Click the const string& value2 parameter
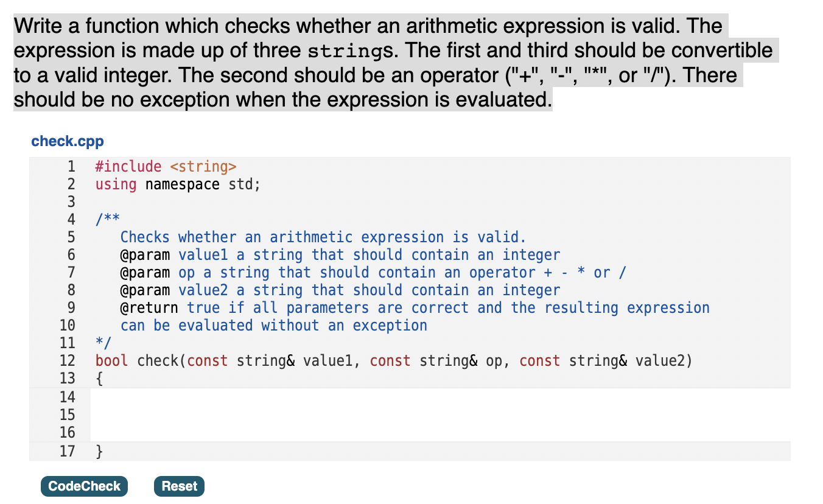823x504 pixels. pos(615,360)
